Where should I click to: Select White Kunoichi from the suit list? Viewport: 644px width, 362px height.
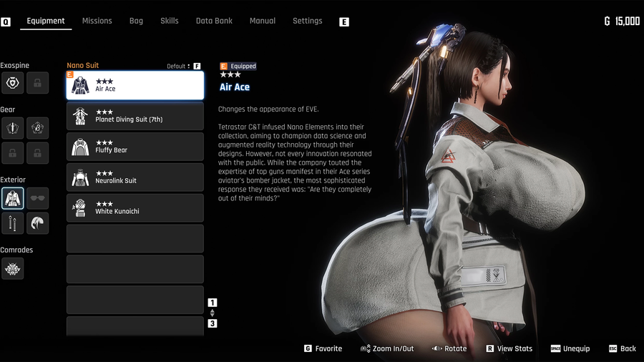pos(135,208)
